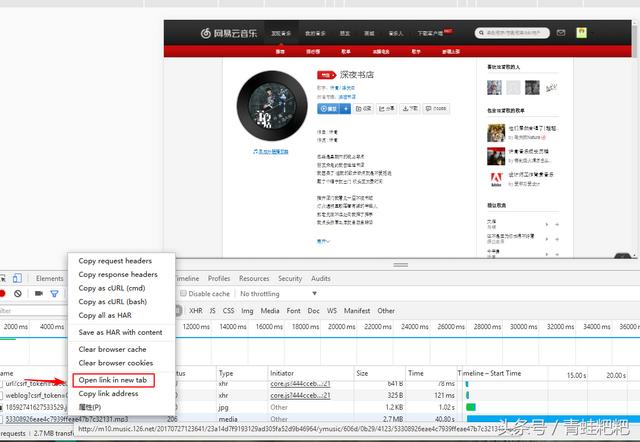Click the download song button

point(410,109)
